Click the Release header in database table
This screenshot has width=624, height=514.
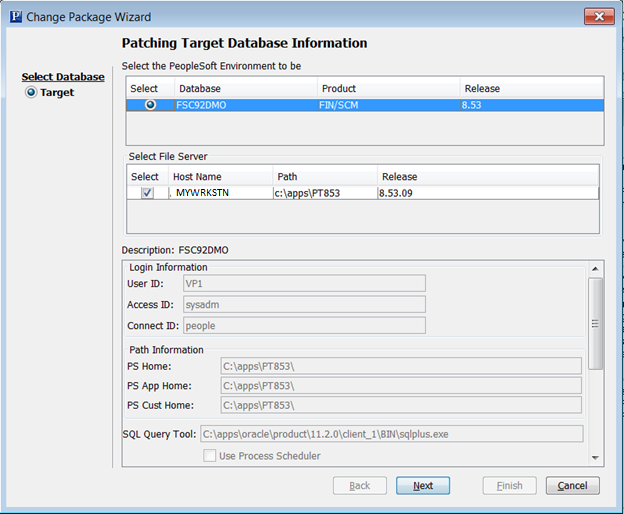[532, 88]
